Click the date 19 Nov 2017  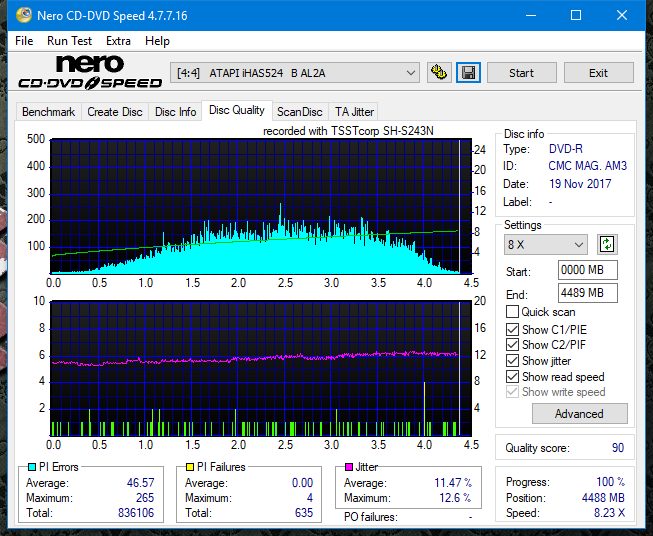click(x=580, y=184)
